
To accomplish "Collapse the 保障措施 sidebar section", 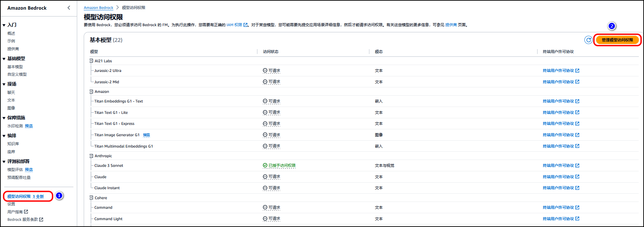I will [x=4, y=118].
